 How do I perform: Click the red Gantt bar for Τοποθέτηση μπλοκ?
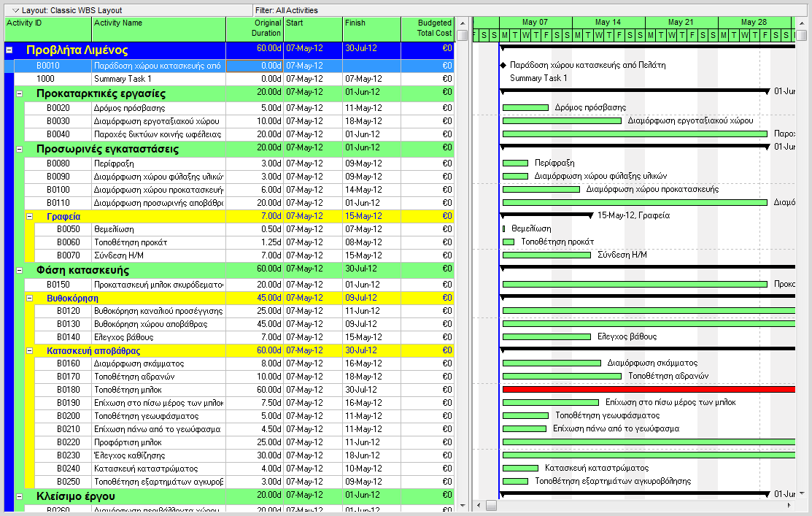coord(649,389)
